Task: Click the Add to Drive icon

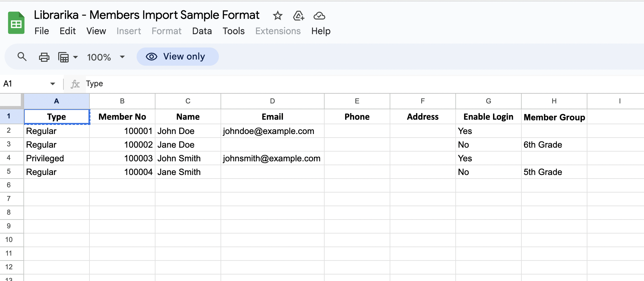Action: (x=298, y=16)
